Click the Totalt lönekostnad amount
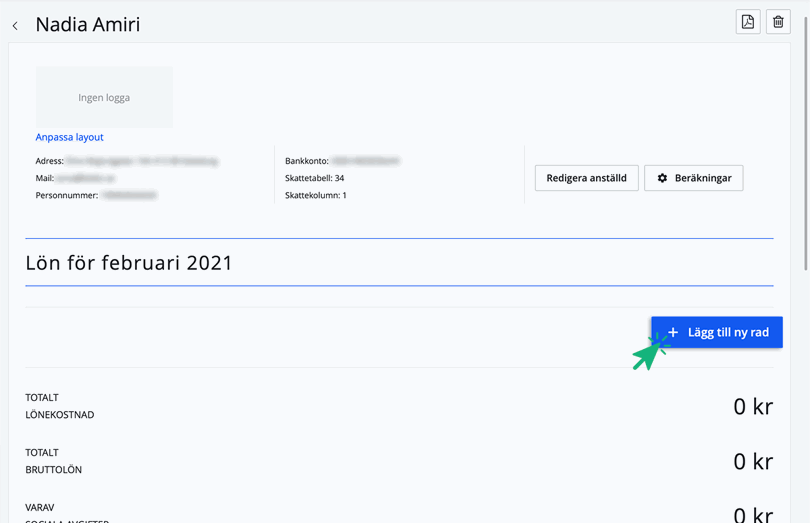The image size is (810, 523). coord(752,406)
